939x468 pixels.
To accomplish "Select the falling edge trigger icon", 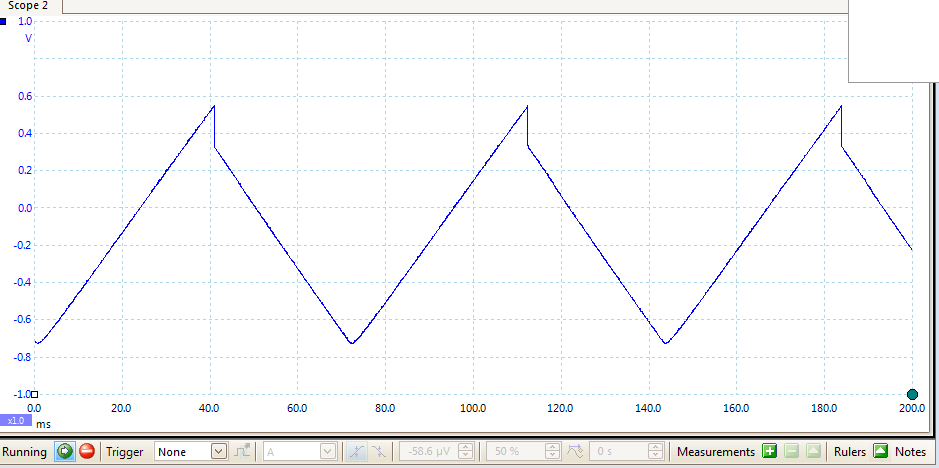I will 377,452.
